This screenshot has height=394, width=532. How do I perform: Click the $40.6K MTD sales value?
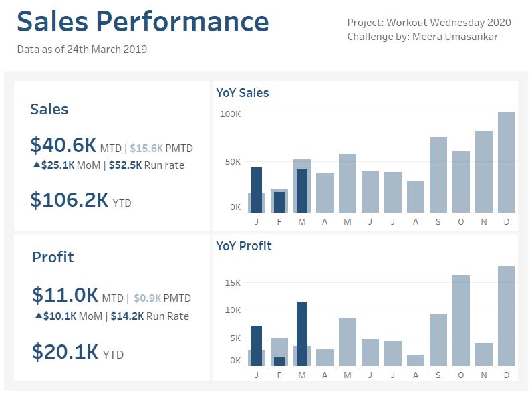63,145
